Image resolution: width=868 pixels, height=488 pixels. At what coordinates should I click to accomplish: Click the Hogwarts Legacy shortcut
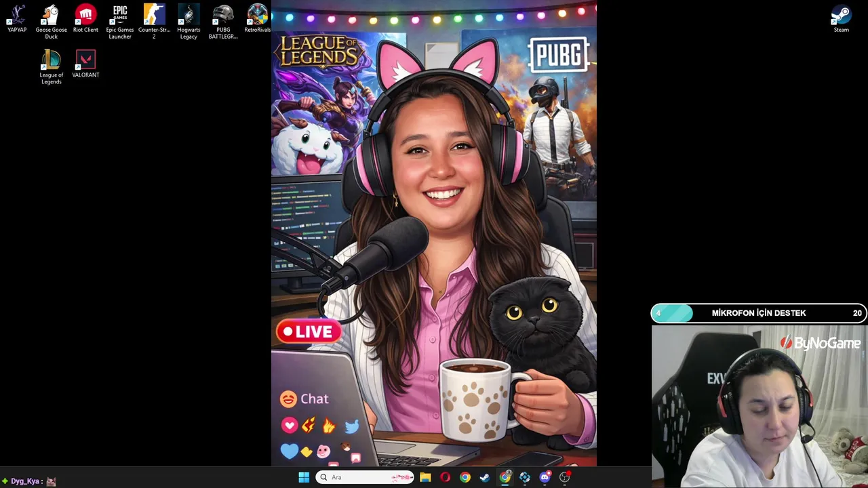pyautogui.click(x=189, y=22)
